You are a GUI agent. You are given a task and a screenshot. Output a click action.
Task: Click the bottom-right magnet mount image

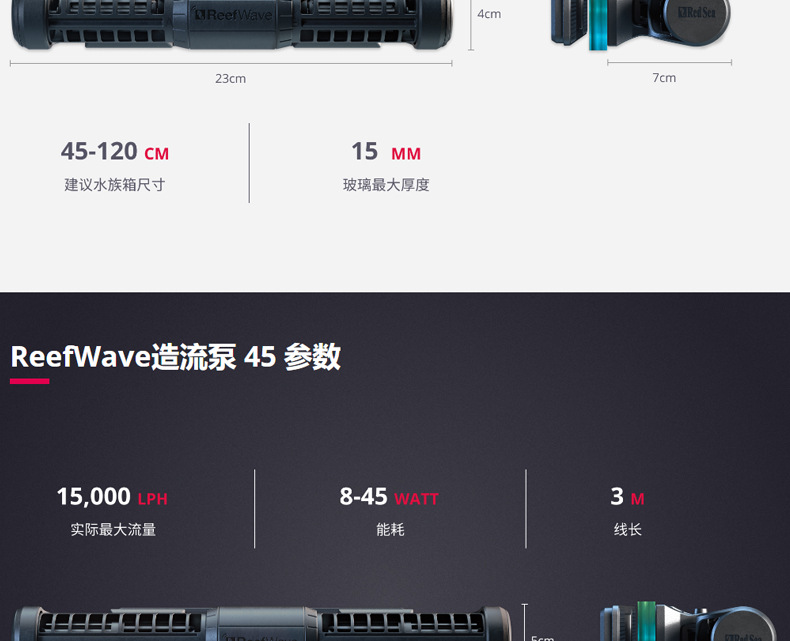click(x=688, y=621)
